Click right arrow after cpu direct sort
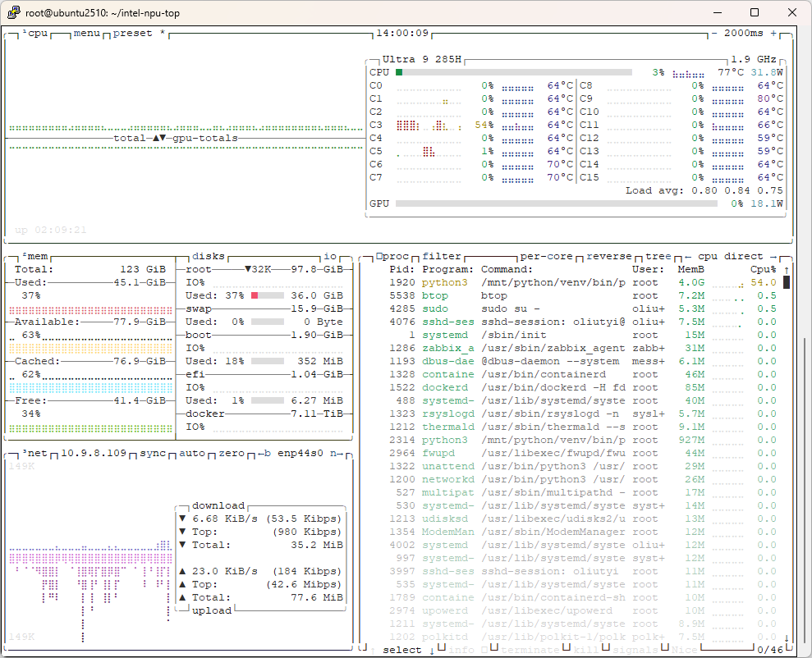Screen dimensions: 812x658 [x=773, y=257]
